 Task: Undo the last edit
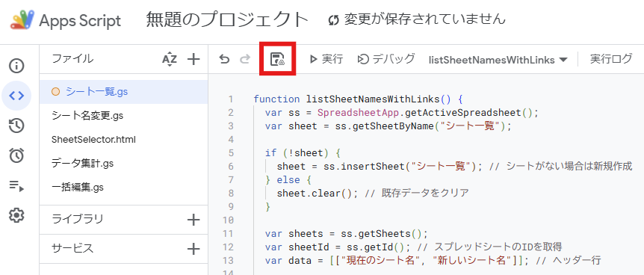tap(224, 60)
